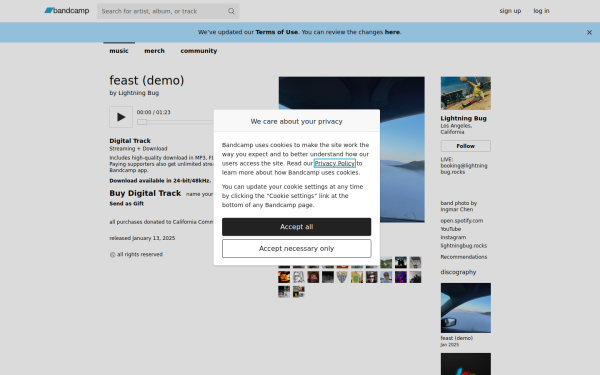Click the released January 13, 2025 text
The width and height of the screenshot is (600, 375).
coord(142,238)
